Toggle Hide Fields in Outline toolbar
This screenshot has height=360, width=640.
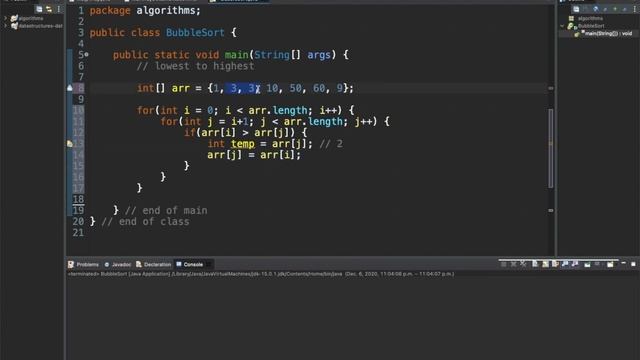596,9
